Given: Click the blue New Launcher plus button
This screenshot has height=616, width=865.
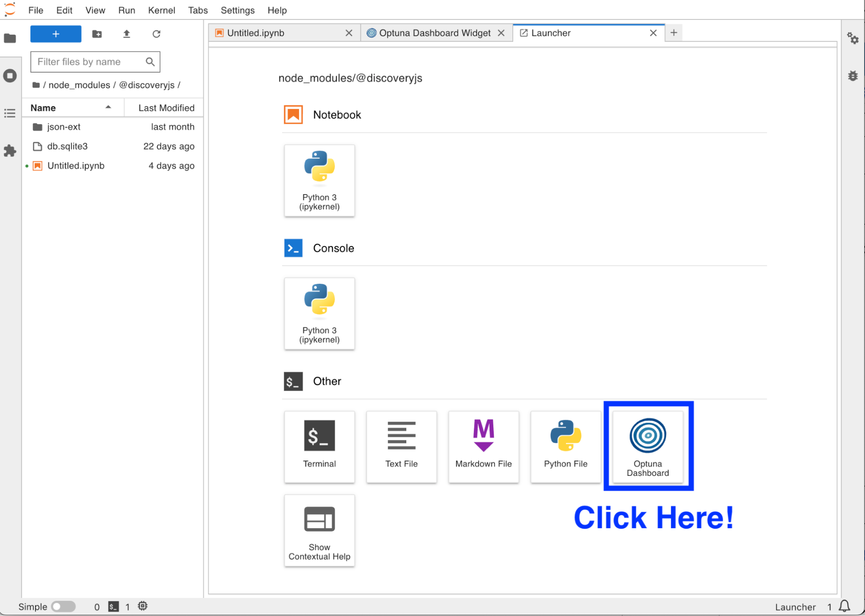Looking at the screenshot, I should (x=56, y=34).
